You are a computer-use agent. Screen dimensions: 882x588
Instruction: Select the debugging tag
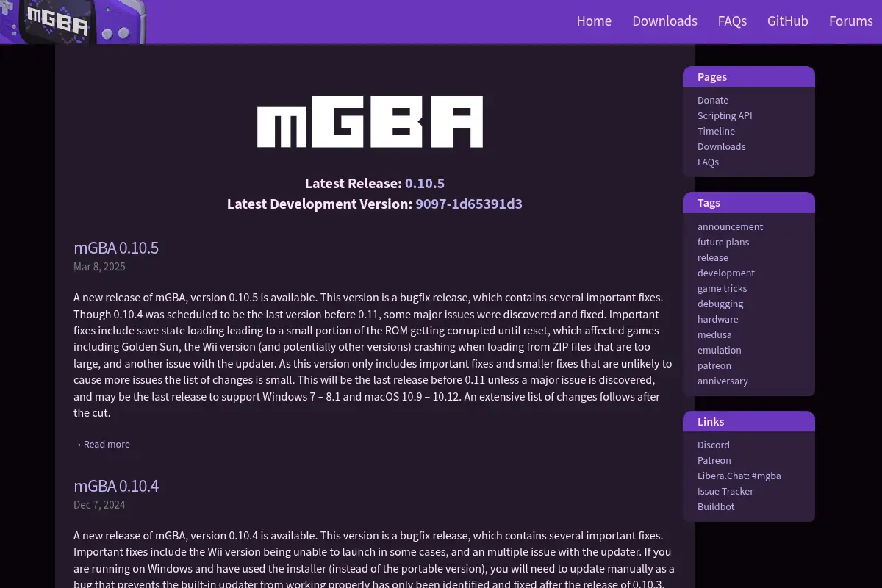click(x=720, y=304)
